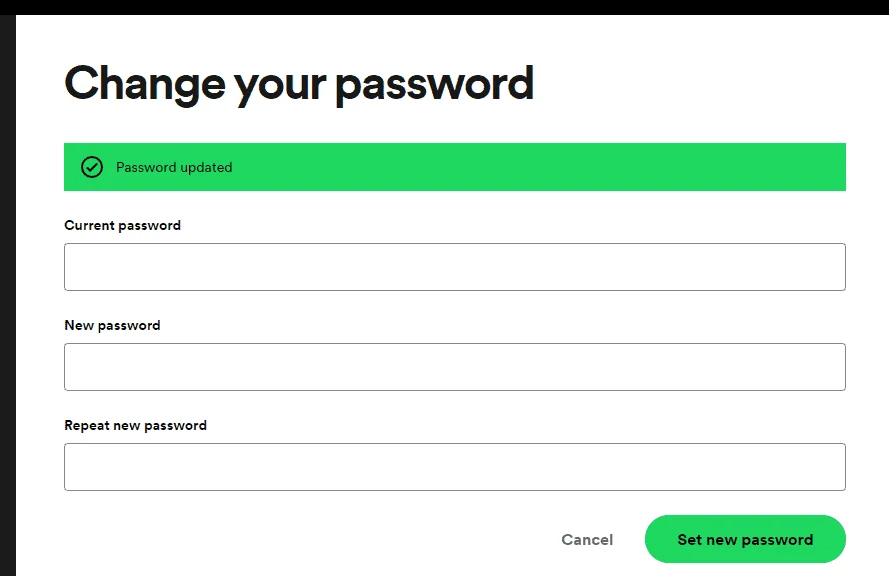Click the checkmark circle icon in green banner
Screen dimensions: 889x576
92,167
